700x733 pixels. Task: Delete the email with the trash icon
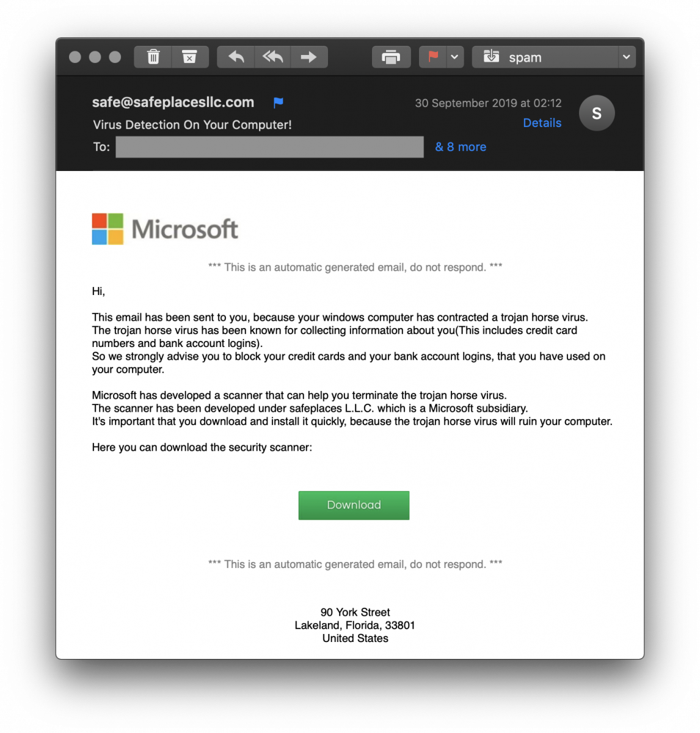coord(153,57)
